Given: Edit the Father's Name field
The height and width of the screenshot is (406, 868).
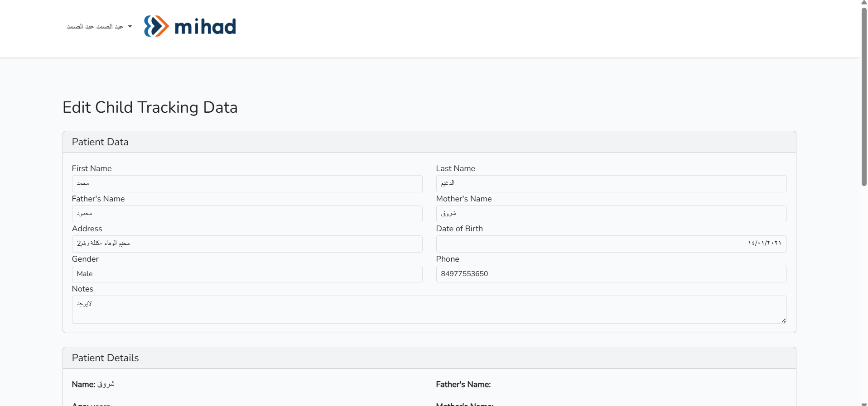Looking at the screenshot, I should pyautogui.click(x=247, y=214).
